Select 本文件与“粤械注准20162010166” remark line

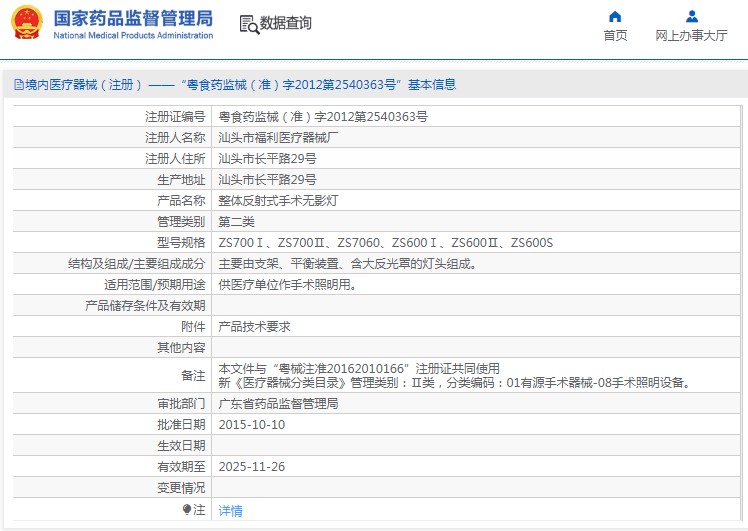click(x=359, y=369)
